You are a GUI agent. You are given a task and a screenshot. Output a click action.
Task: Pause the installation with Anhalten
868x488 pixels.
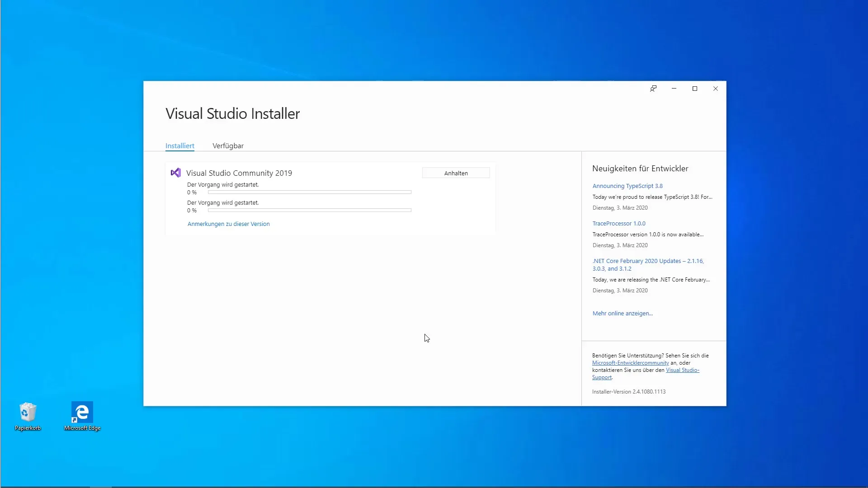click(x=456, y=173)
